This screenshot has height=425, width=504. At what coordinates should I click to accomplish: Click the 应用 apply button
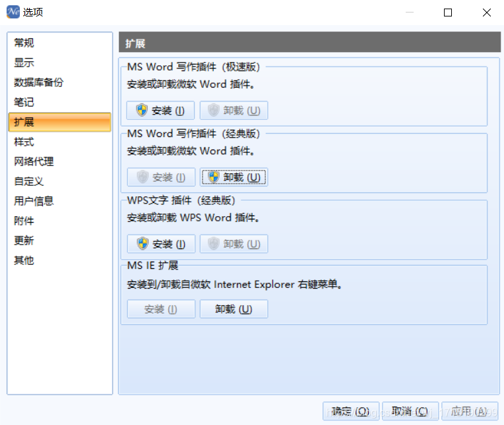pyautogui.click(x=470, y=411)
